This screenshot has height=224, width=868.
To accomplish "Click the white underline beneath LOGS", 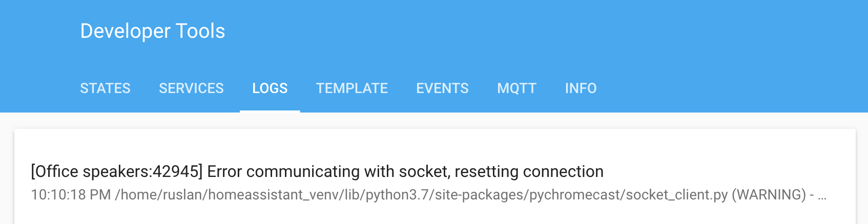I will (270, 111).
